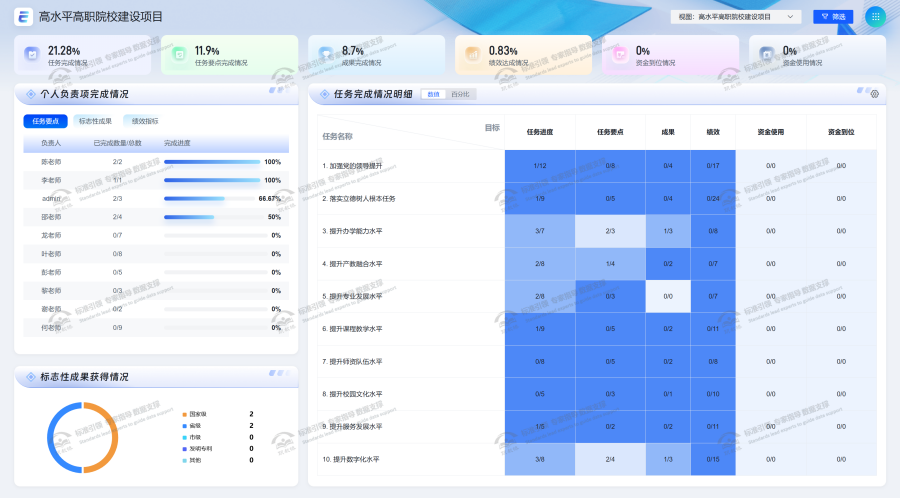Click the 资金到位 column header
900x498 pixels.
pyautogui.click(x=841, y=132)
